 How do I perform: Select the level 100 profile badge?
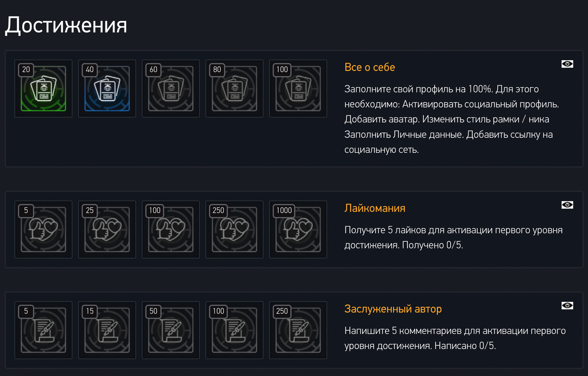click(298, 88)
